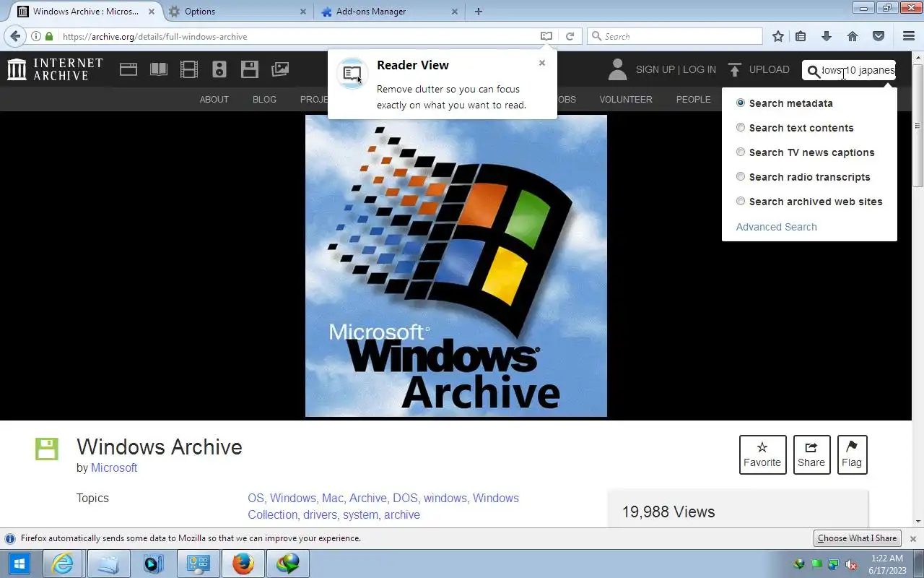Go to Firefox home page icon

coord(853,36)
